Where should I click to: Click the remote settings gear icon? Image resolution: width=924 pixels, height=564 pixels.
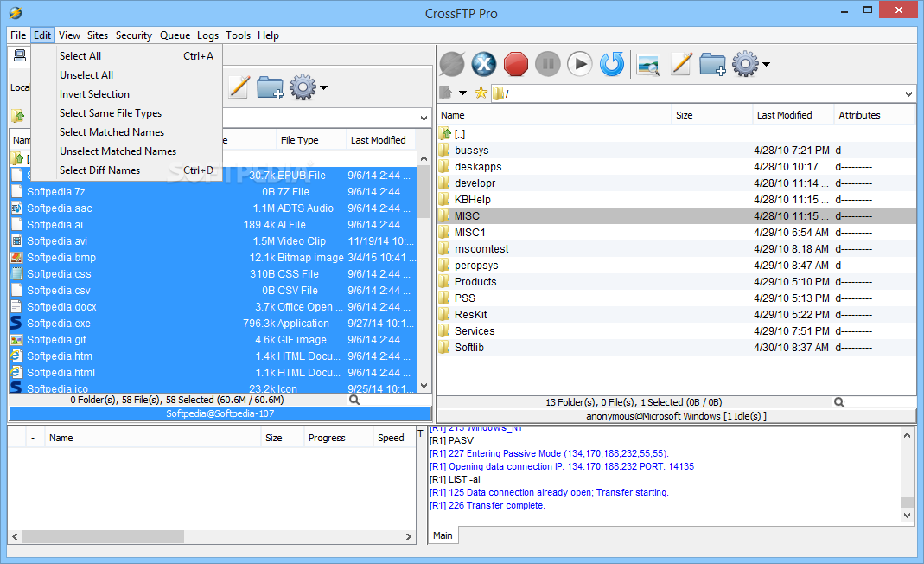pos(745,64)
